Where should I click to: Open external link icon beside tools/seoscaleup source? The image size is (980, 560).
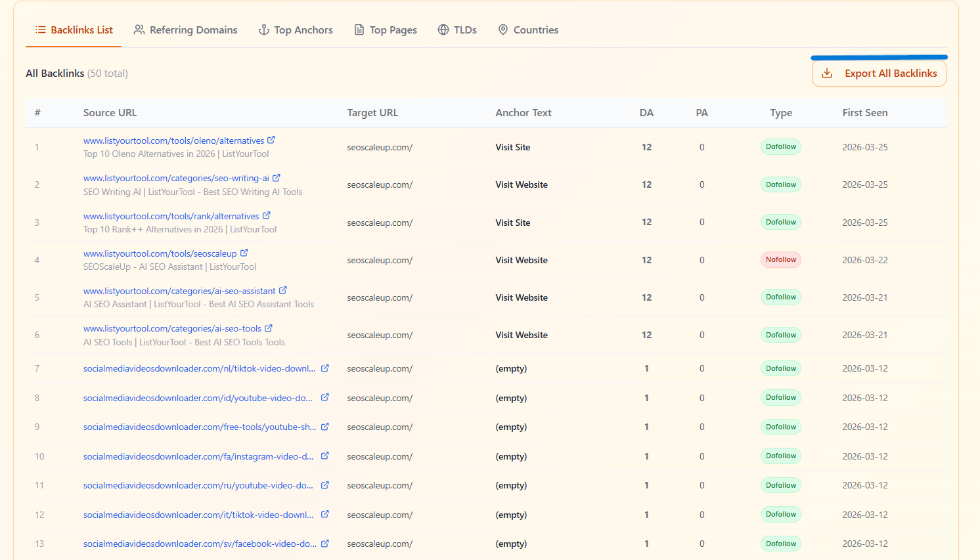(x=244, y=252)
